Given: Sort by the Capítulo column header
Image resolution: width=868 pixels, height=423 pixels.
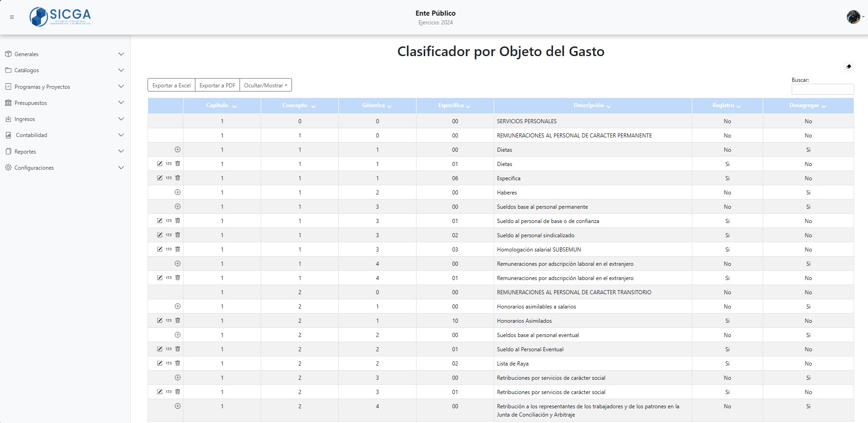Looking at the screenshot, I should coord(221,106).
